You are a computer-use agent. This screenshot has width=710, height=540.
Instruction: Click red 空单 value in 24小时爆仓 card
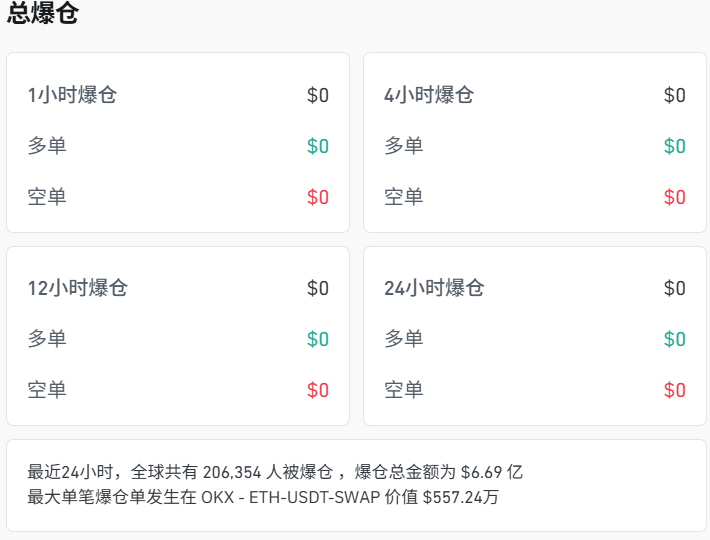tap(675, 390)
